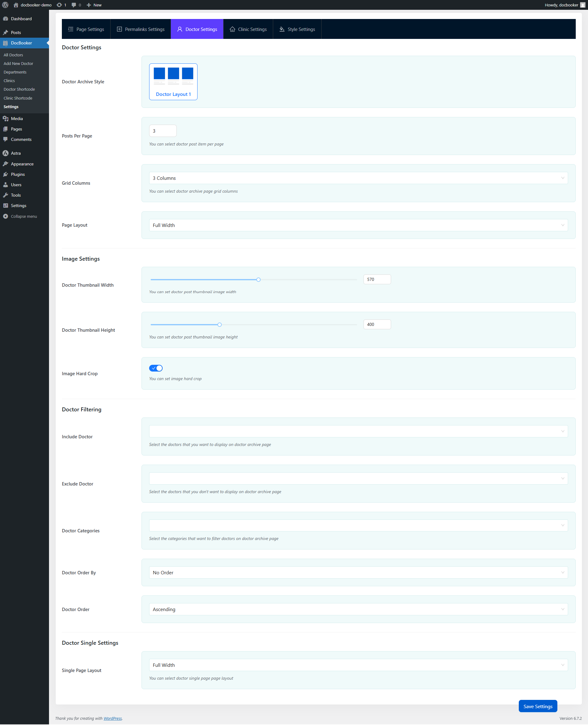This screenshot has width=588, height=725.
Task: Open All Doctors submenu item
Action: [13, 55]
